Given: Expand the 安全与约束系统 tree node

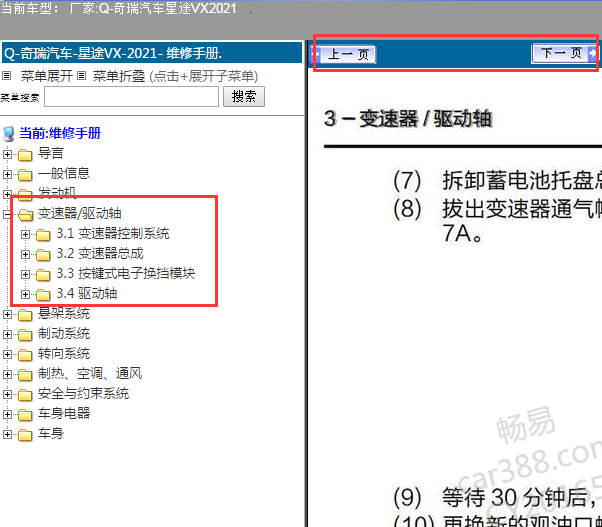Looking at the screenshot, I should click(7, 394).
